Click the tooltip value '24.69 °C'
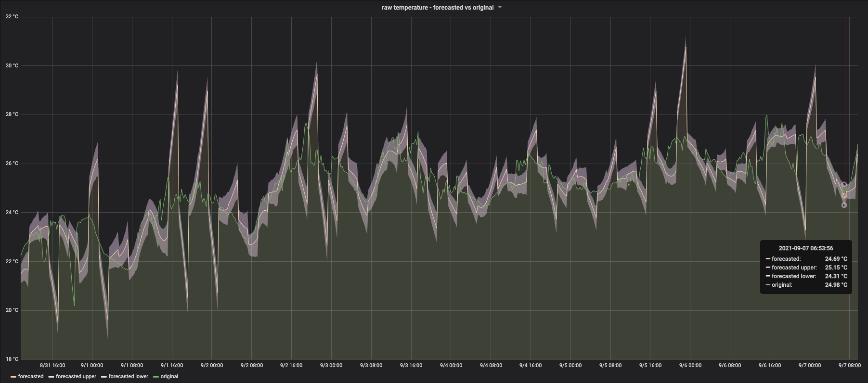 point(836,259)
